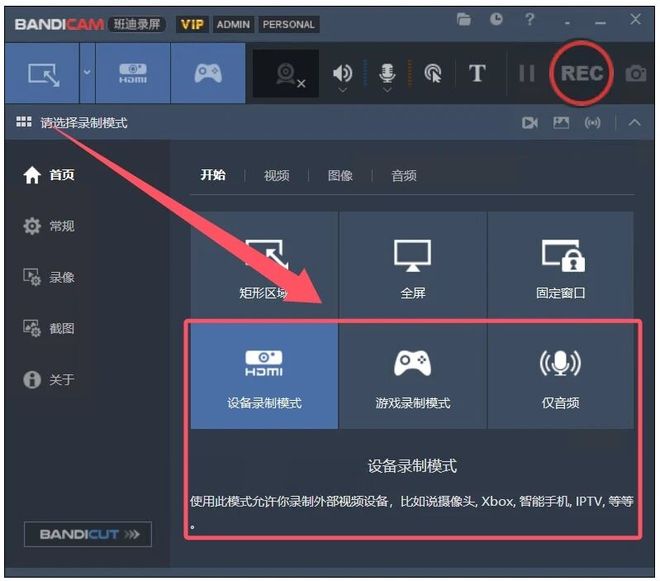Switch to the 视频 tab
This screenshot has width=660, height=581.
coord(277,176)
